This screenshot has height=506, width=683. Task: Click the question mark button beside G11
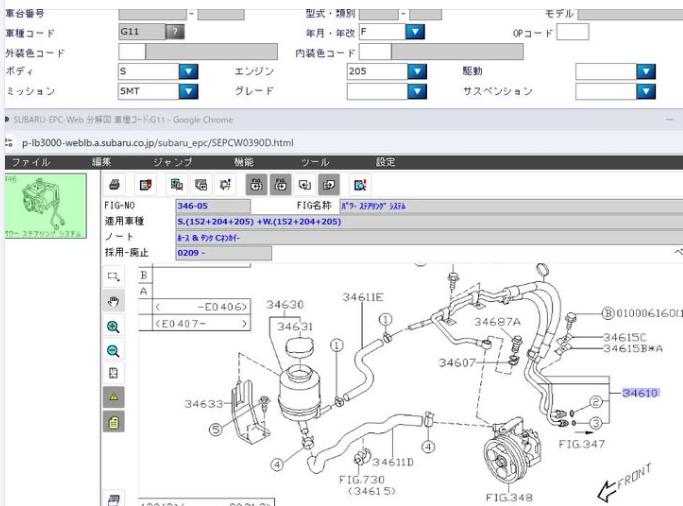[x=177, y=32]
